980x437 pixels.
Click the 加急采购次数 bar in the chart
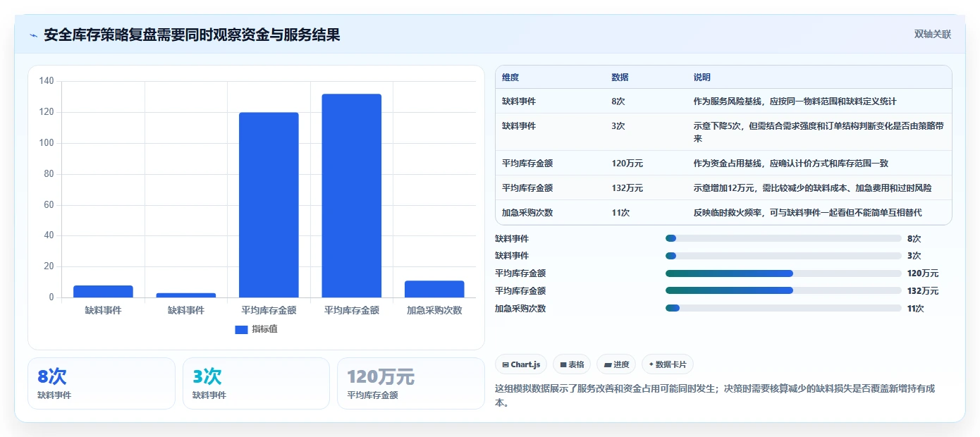(434, 289)
